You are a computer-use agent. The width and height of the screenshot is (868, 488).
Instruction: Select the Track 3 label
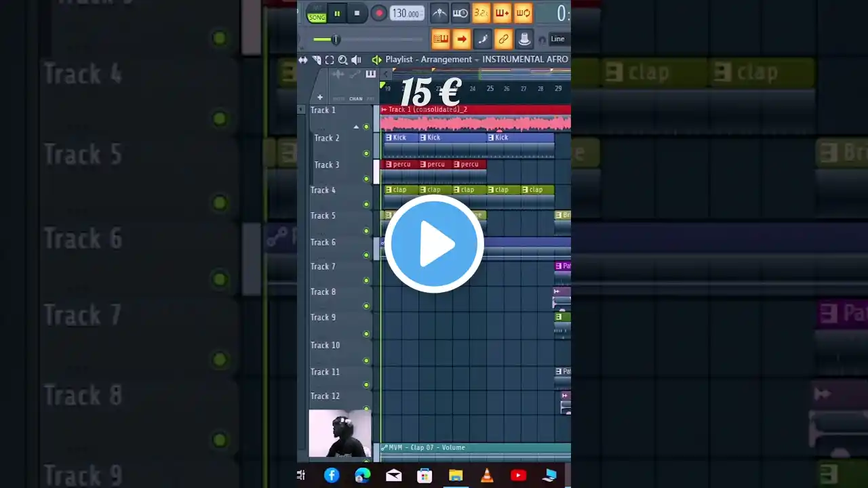327,165
